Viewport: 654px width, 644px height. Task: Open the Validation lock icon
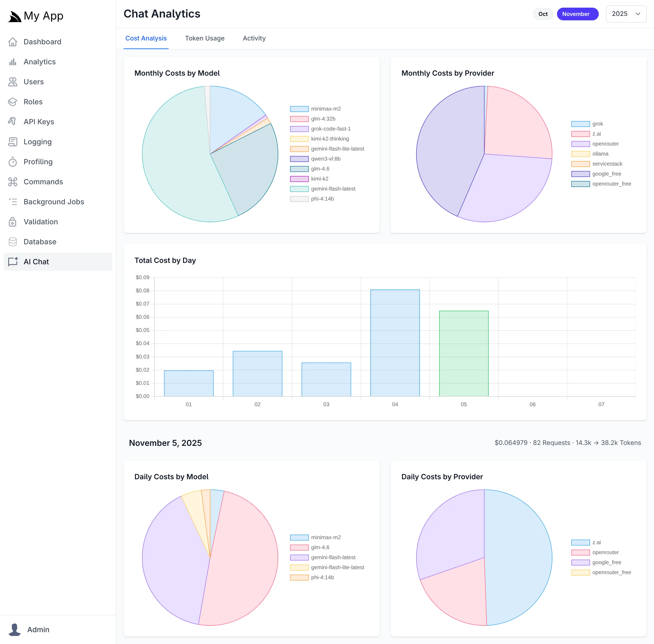12,222
